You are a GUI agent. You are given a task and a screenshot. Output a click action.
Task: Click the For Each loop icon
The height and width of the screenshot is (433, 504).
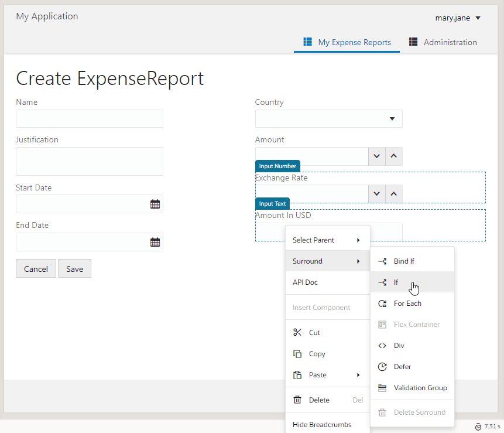(382, 304)
